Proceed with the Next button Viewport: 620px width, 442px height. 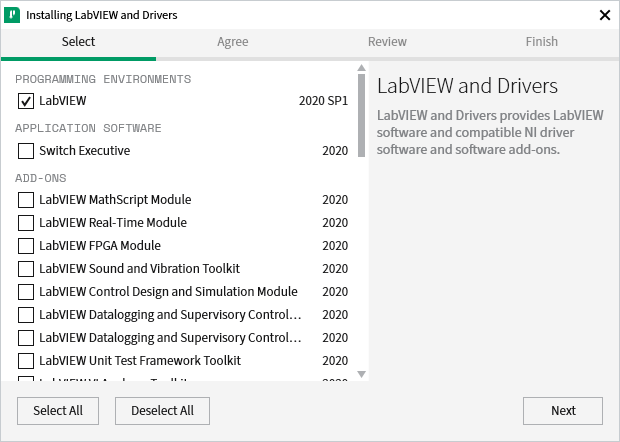click(563, 411)
